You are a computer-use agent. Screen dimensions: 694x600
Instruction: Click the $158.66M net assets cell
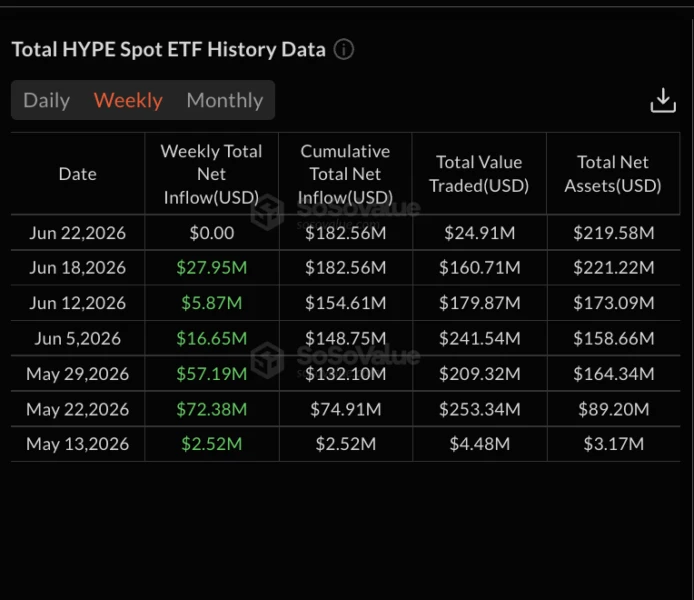[613, 338]
